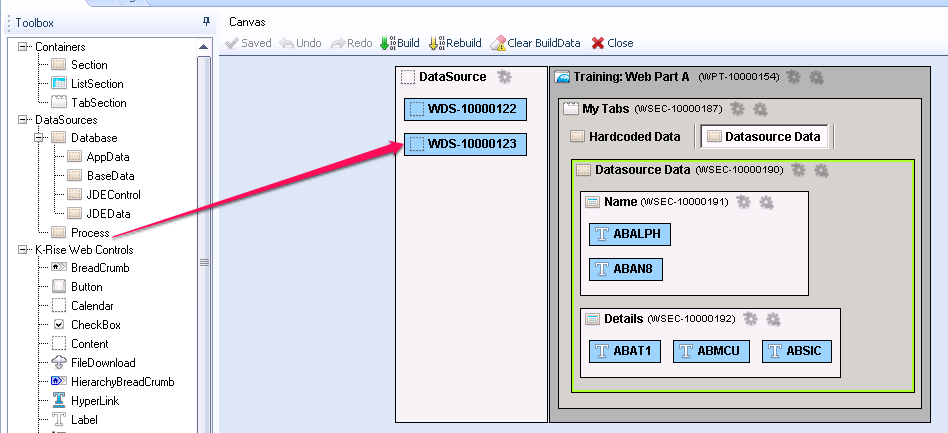The width and height of the screenshot is (948, 433).
Task: Click the Close toolbar button
Action: [x=612, y=43]
